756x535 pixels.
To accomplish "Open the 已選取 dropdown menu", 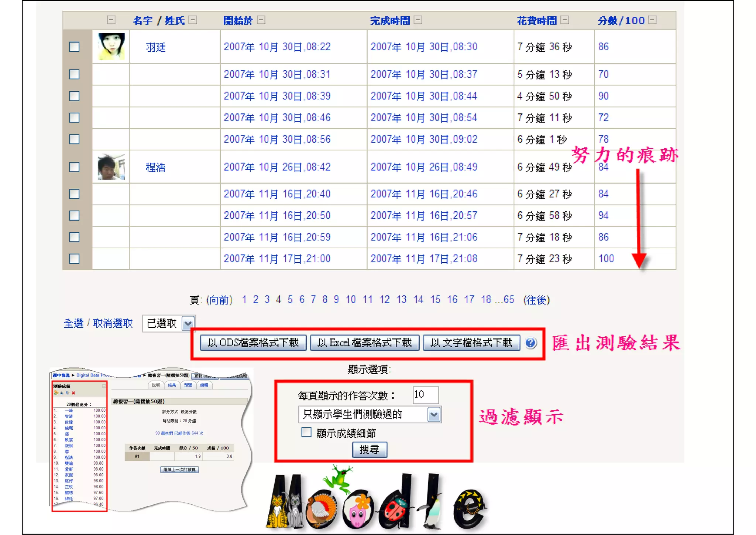I will (188, 324).
